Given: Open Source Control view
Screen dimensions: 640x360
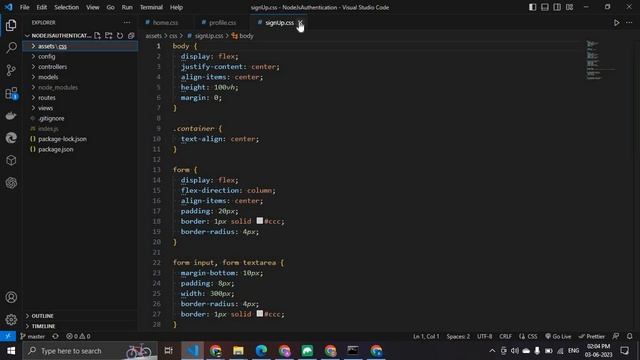Looking at the screenshot, I should tap(11, 70).
